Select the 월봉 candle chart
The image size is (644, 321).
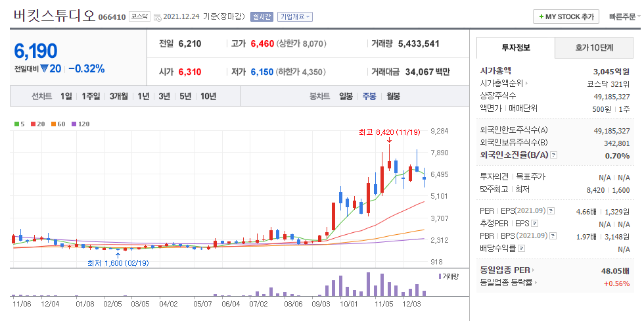click(x=394, y=97)
